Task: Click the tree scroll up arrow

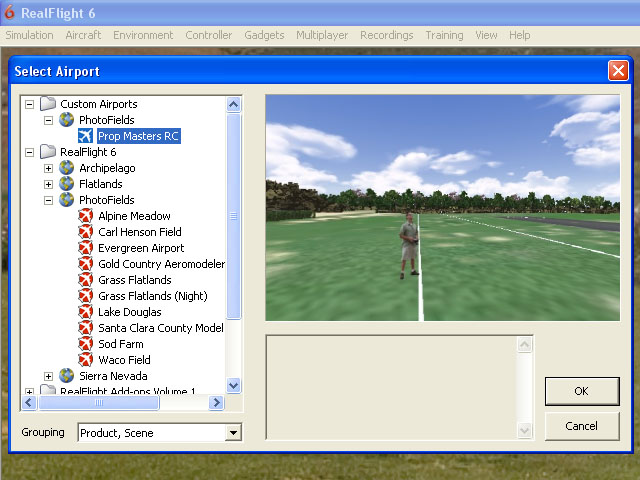Action: (233, 104)
